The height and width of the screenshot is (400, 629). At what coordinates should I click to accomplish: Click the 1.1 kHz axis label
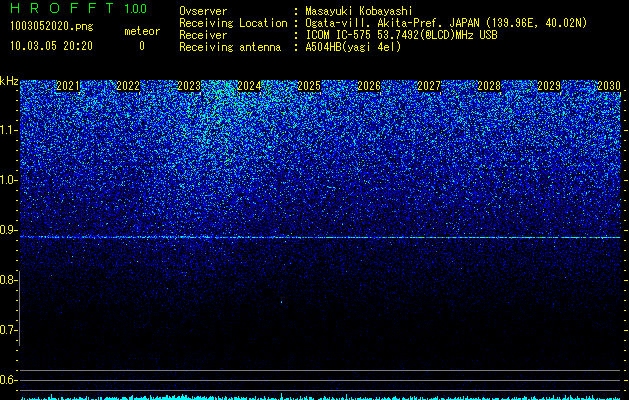coord(8,130)
